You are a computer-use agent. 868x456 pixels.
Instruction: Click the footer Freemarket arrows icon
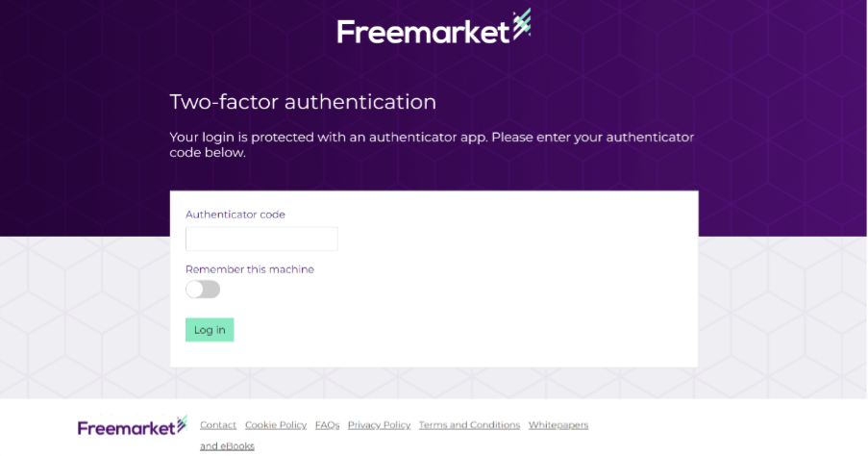pyautogui.click(x=182, y=424)
